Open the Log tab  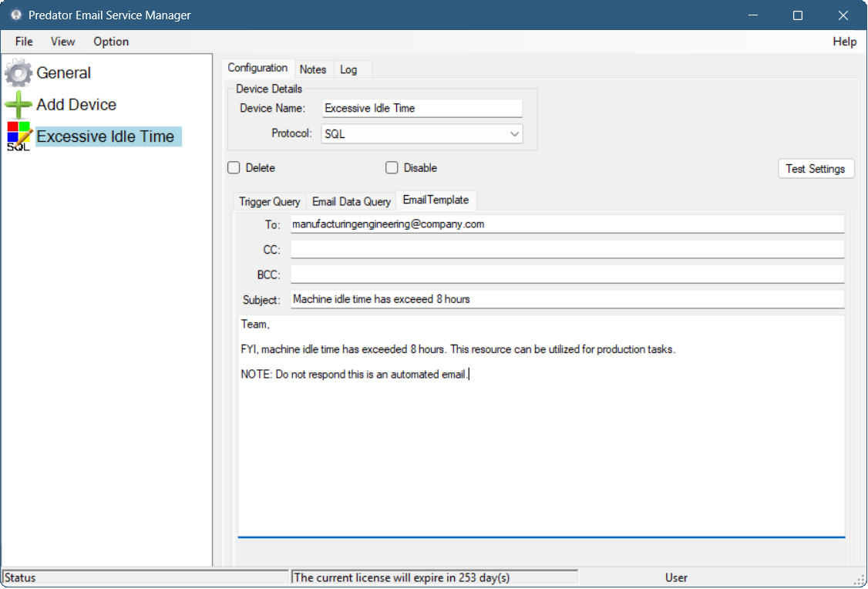(x=348, y=69)
